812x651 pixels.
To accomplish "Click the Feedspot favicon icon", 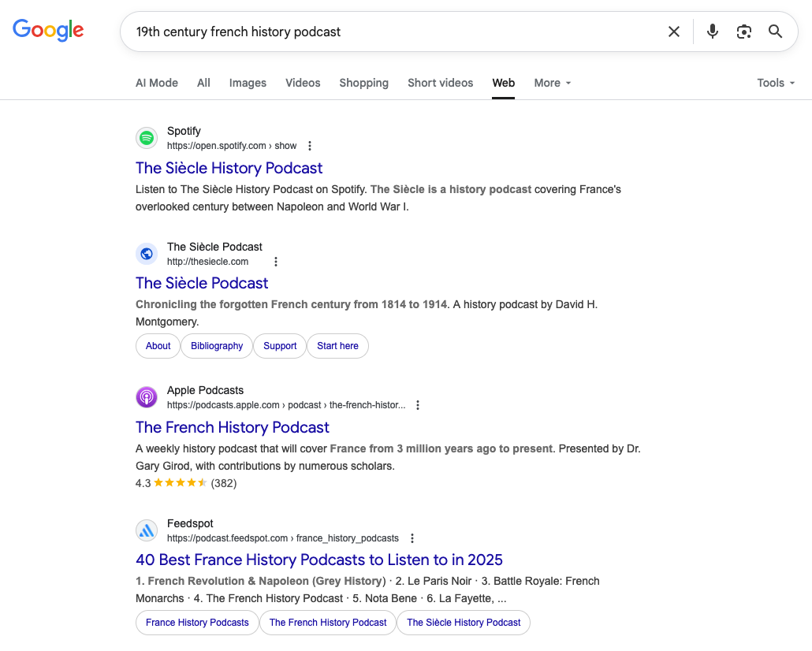I will 147,530.
